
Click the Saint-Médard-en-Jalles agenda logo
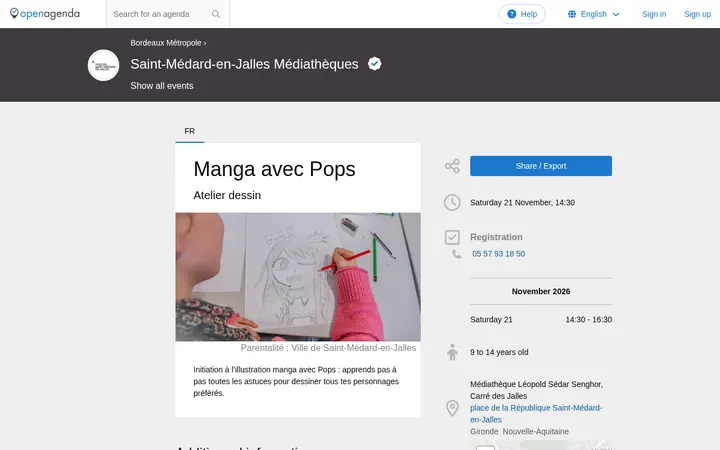103,65
